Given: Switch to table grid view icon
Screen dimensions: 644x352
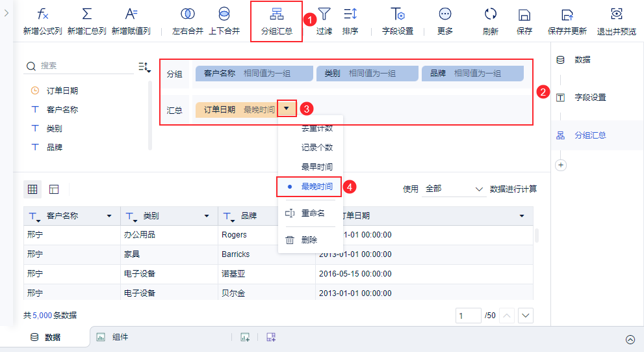Looking at the screenshot, I should pyautogui.click(x=32, y=189).
